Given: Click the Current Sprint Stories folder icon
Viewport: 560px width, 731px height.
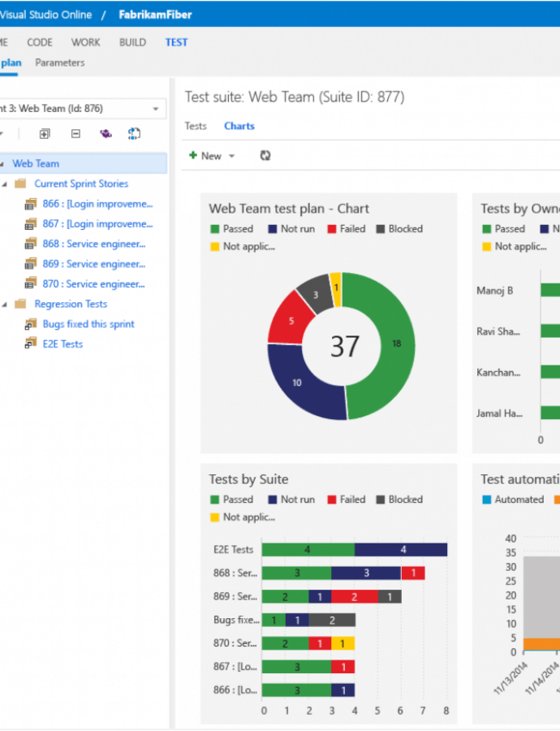Looking at the screenshot, I should pyautogui.click(x=20, y=184).
